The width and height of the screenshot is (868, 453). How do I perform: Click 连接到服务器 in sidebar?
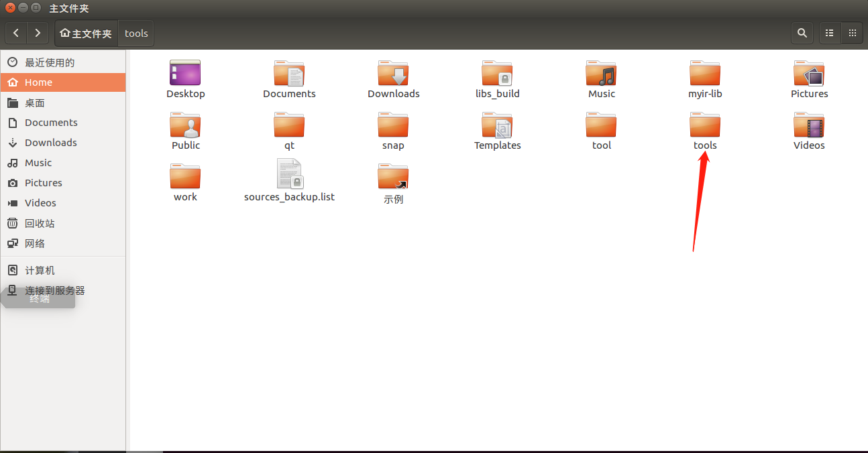[x=63, y=290]
